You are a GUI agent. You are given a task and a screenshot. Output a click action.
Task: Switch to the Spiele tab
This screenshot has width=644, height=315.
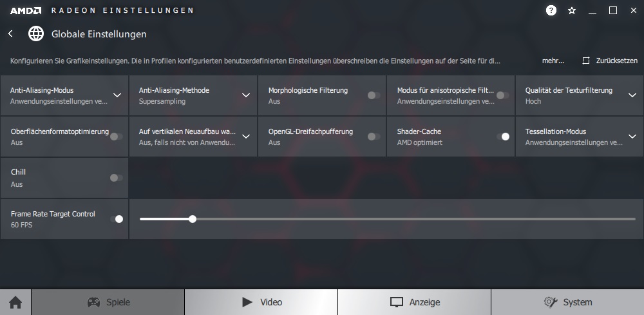pos(108,302)
